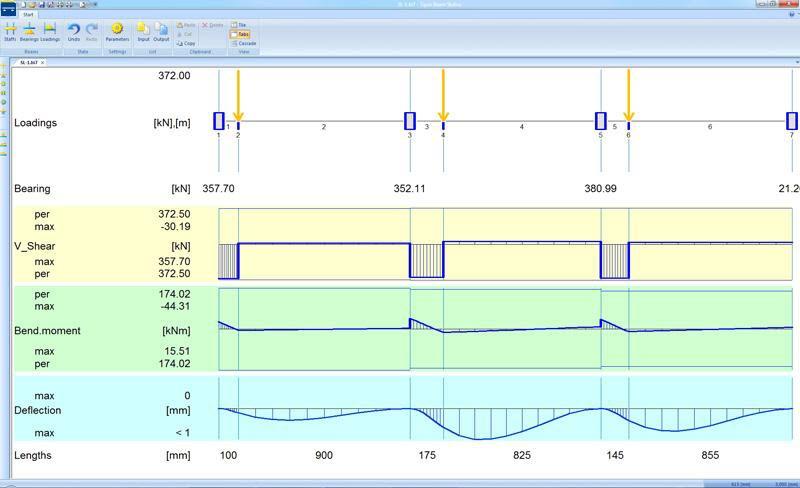Open the Bearings tool
Screen dimensions: 800x488
pos(29,32)
